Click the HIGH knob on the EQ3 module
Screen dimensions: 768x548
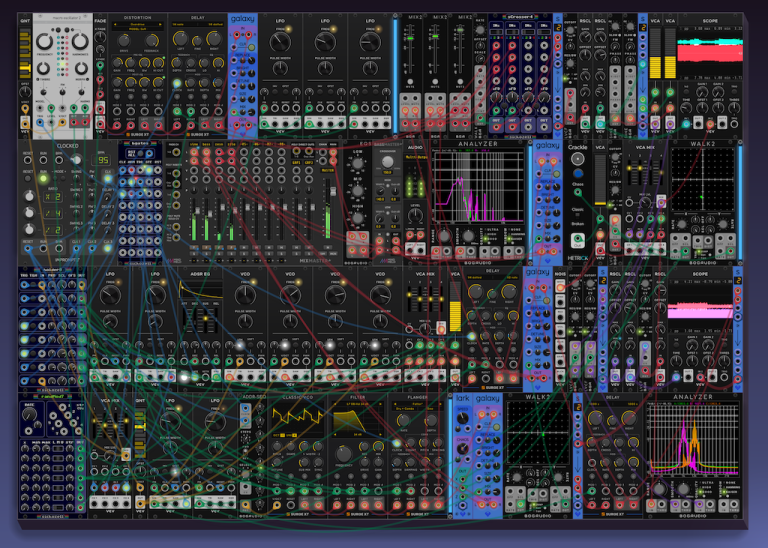[358, 219]
